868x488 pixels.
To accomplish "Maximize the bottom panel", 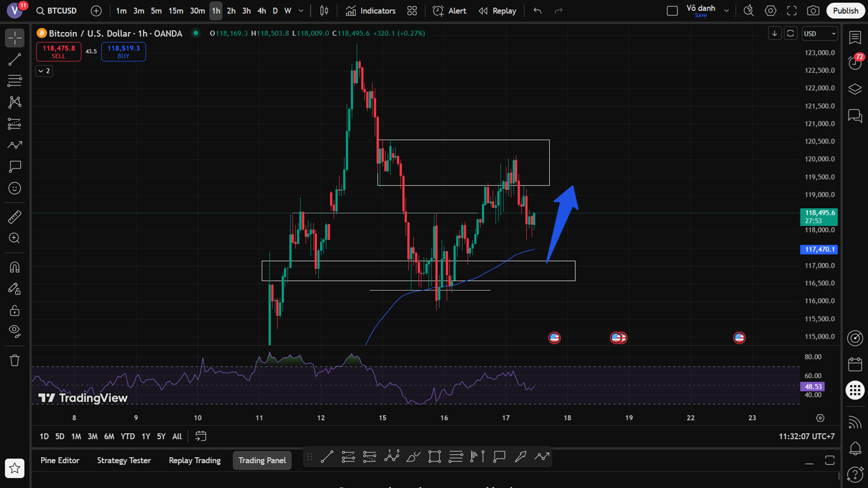I will click(830, 460).
